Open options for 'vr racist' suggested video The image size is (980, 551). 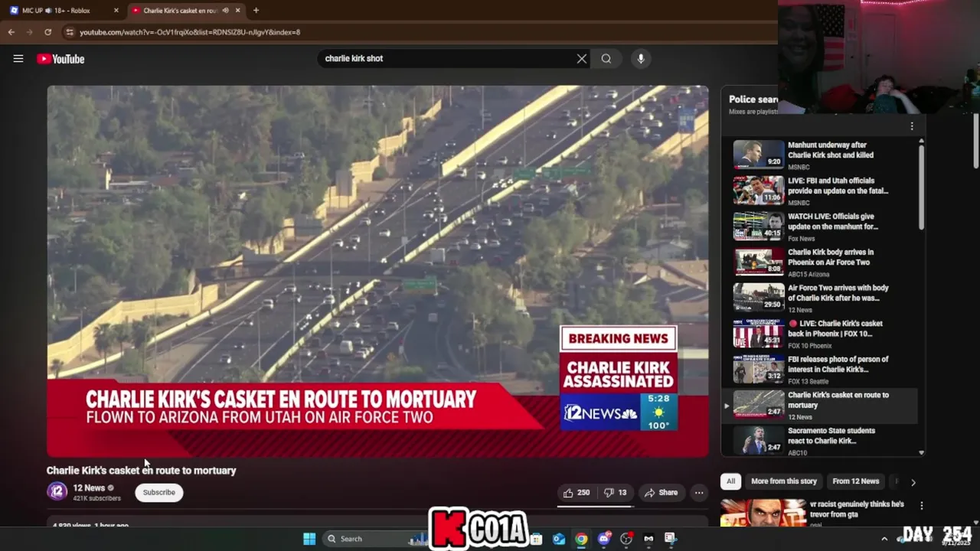coord(922,506)
